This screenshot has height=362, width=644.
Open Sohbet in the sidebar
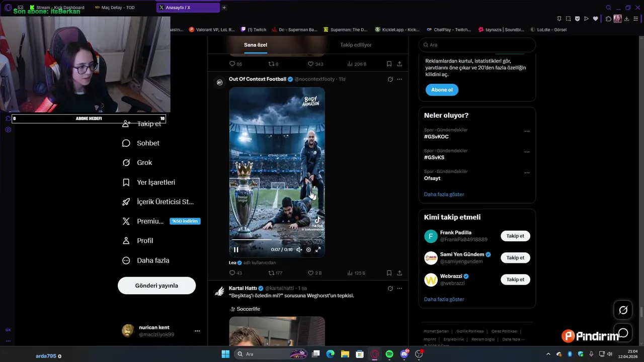pyautogui.click(x=141, y=143)
